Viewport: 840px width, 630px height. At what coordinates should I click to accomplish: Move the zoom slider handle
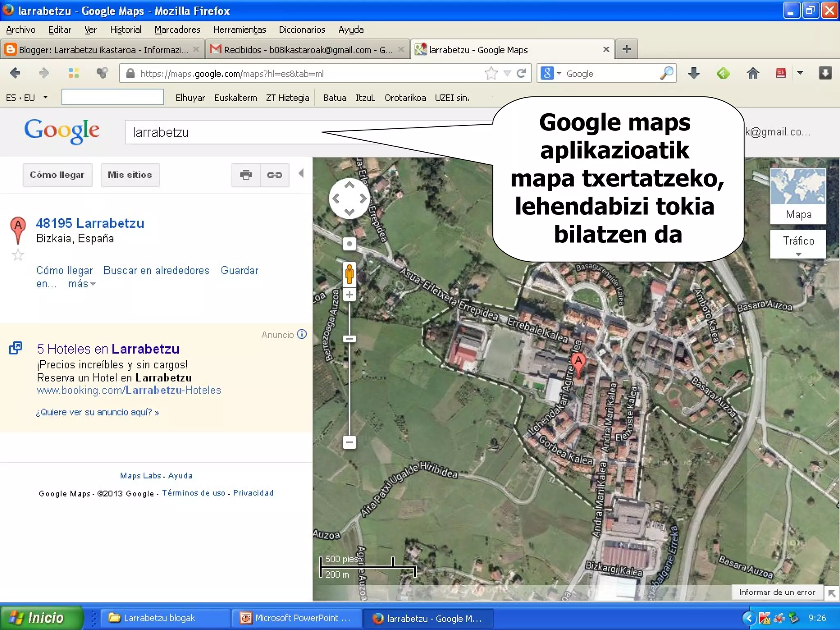(x=349, y=339)
